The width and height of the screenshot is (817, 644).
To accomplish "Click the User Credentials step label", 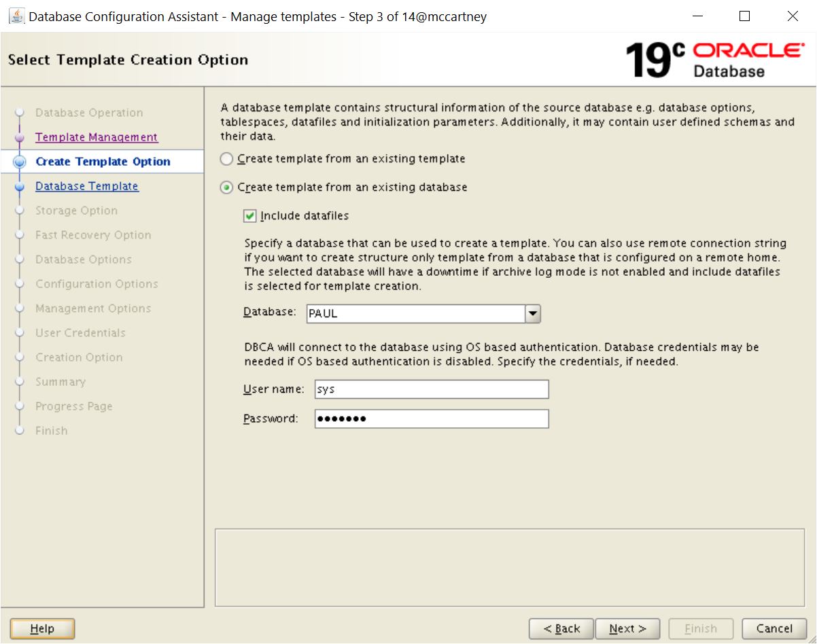I will (x=80, y=333).
